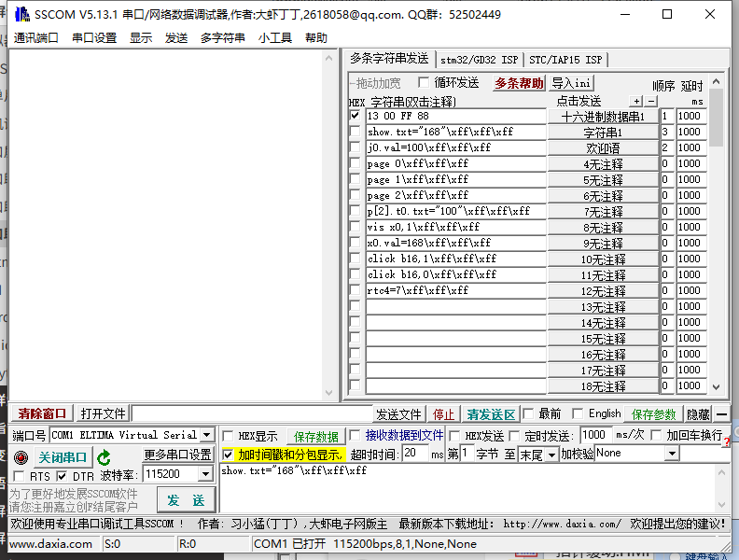Viewport: 739px width, 560px height.
Task: Enable the 接收数据到文件 checkbox
Action: 355,435
